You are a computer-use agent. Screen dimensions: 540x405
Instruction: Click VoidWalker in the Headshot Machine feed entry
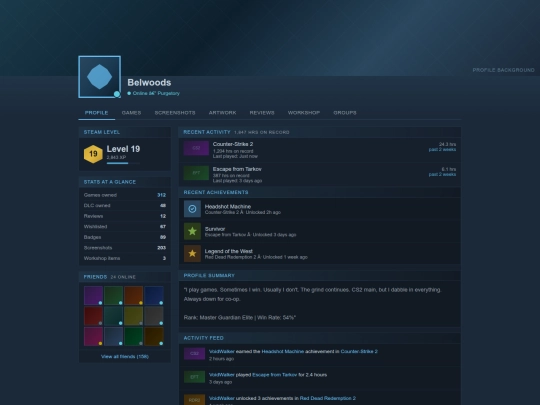222,352
